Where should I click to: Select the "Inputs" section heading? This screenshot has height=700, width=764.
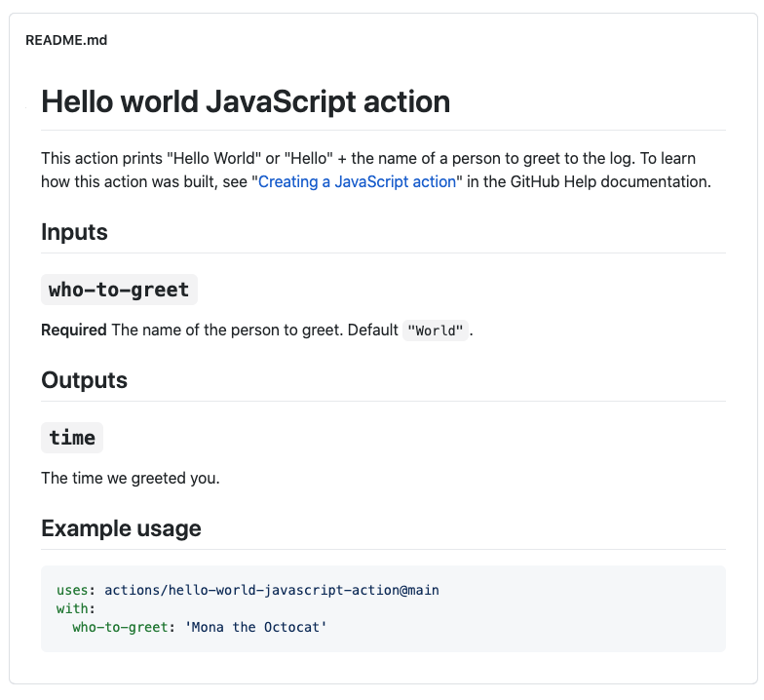point(74,232)
